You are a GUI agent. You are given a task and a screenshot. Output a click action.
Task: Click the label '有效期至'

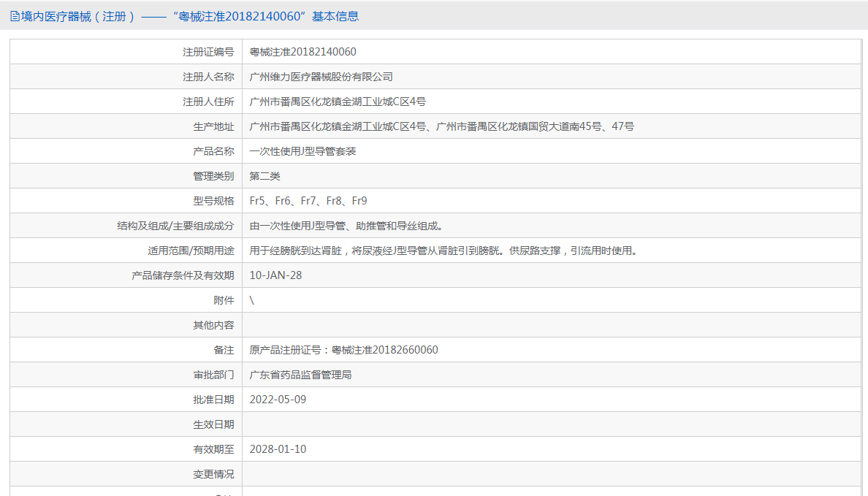tap(213, 449)
